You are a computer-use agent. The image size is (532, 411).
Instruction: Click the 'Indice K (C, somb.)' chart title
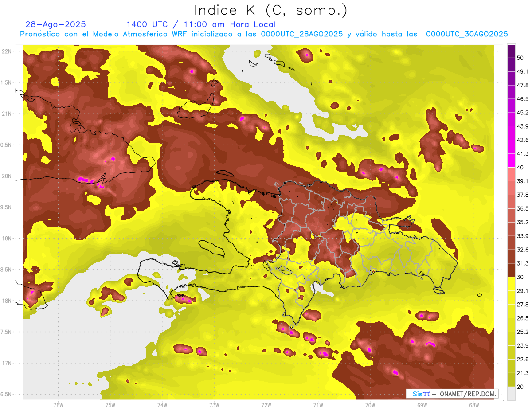270,10
